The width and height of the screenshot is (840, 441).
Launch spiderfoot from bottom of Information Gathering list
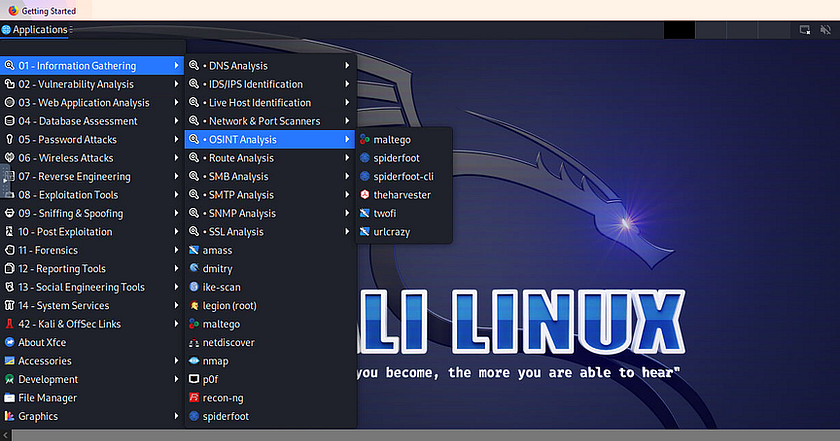[x=269, y=416]
